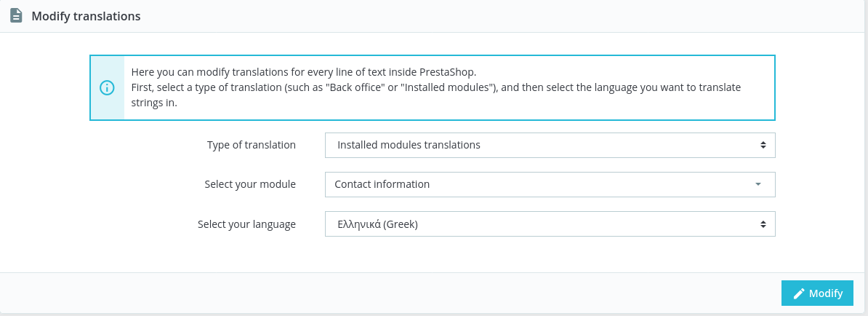The image size is (868, 316).
Task: Click the info circle icon in the alert
Action: click(107, 88)
